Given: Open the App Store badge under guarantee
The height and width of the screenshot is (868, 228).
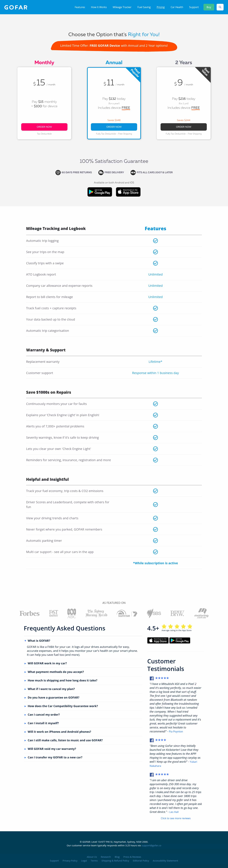Looking at the screenshot, I should [128, 192].
